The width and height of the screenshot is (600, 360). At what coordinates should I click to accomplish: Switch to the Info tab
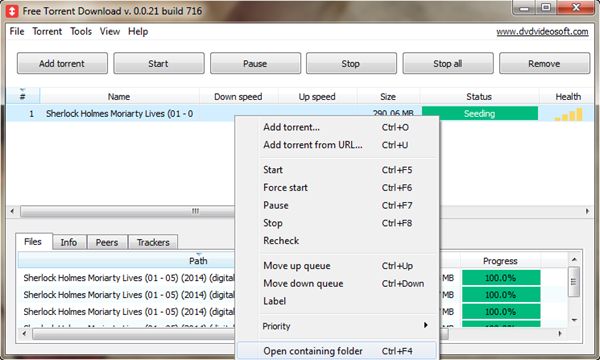point(69,243)
